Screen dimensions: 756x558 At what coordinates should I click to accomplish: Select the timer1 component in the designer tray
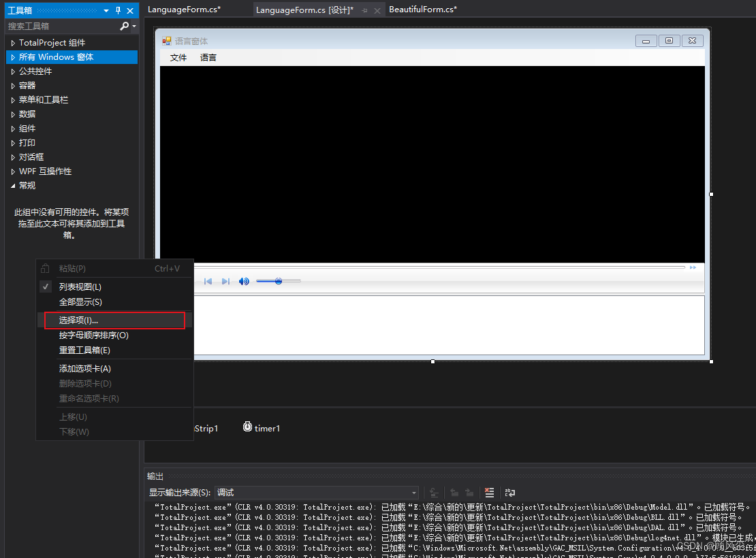coord(262,427)
